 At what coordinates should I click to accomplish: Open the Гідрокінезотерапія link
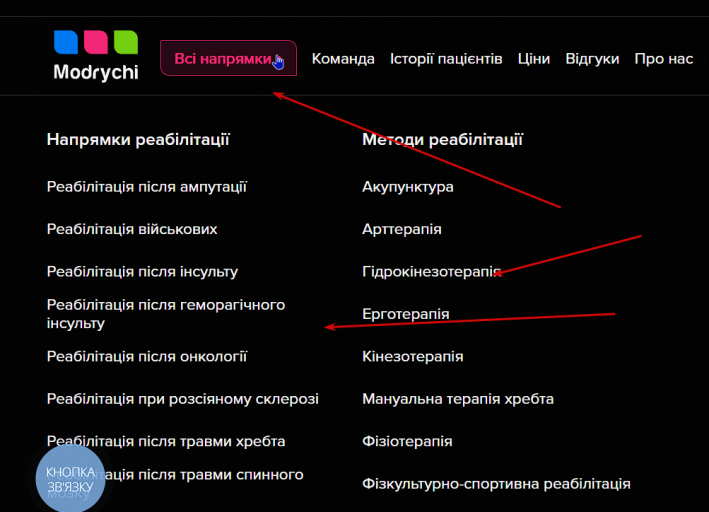coord(432,272)
